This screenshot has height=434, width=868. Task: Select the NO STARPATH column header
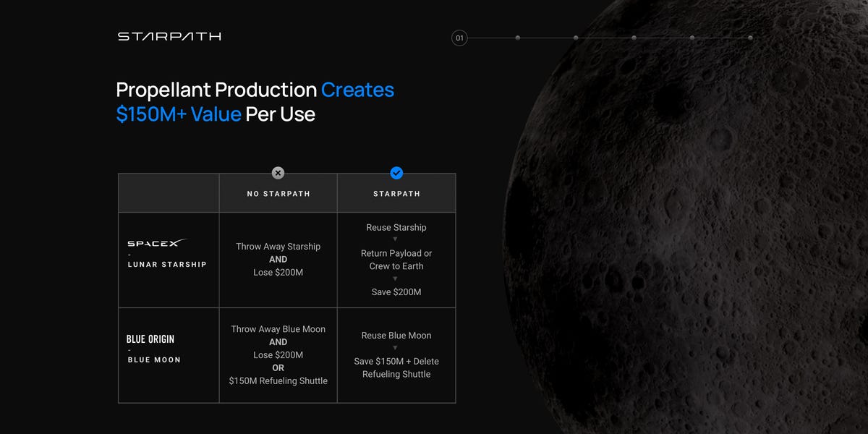point(278,194)
